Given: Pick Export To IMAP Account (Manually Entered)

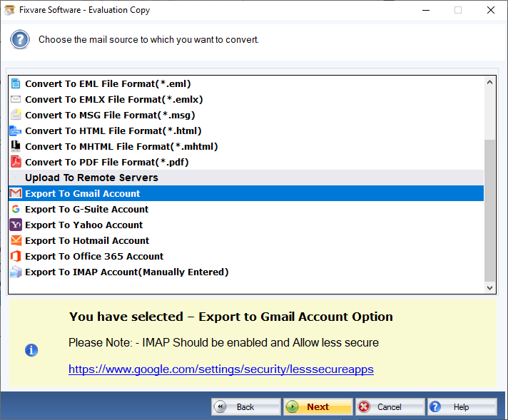Looking at the screenshot, I should pyautogui.click(x=246, y=272).
